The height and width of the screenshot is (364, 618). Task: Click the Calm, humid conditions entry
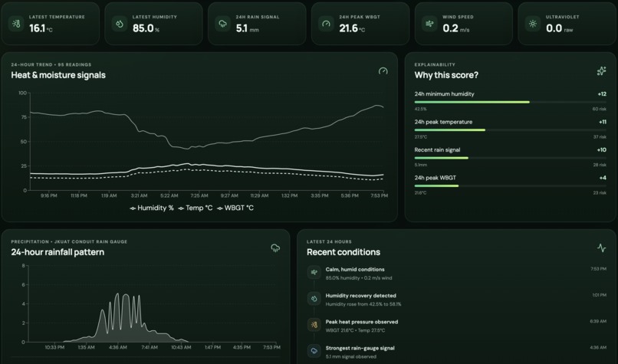click(x=457, y=274)
